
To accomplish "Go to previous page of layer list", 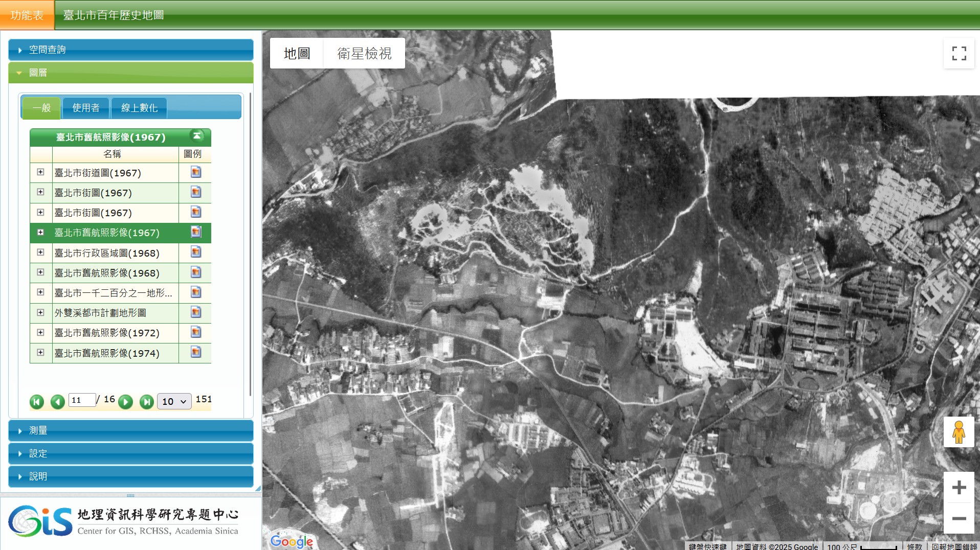I will point(58,402).
